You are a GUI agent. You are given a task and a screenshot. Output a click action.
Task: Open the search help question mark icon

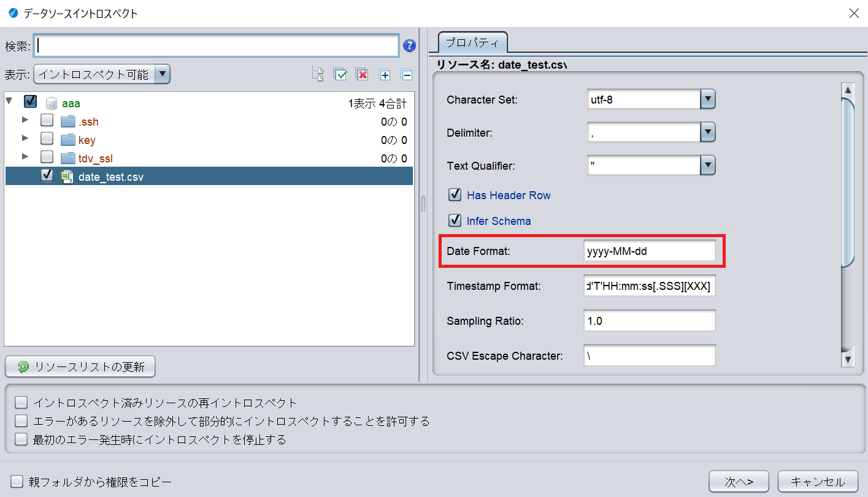point(409,45)
